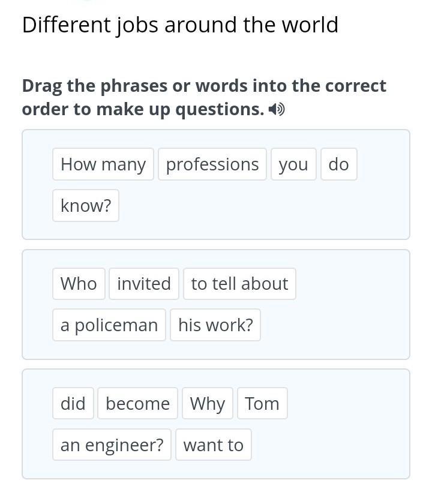The height and width of the screenshot is (504, 432).
Task: Click the 'a policeman' phrase tile
Action: 109,325
